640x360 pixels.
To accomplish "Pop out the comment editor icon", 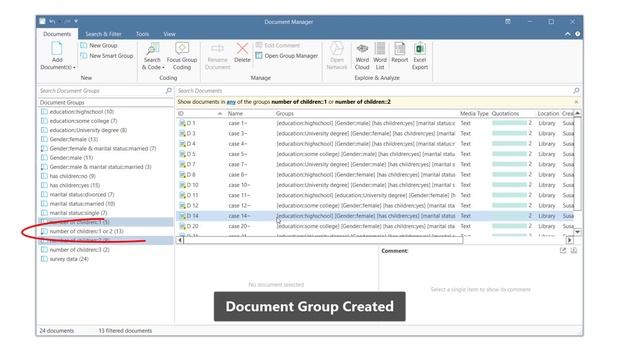I will pos(563,251).
